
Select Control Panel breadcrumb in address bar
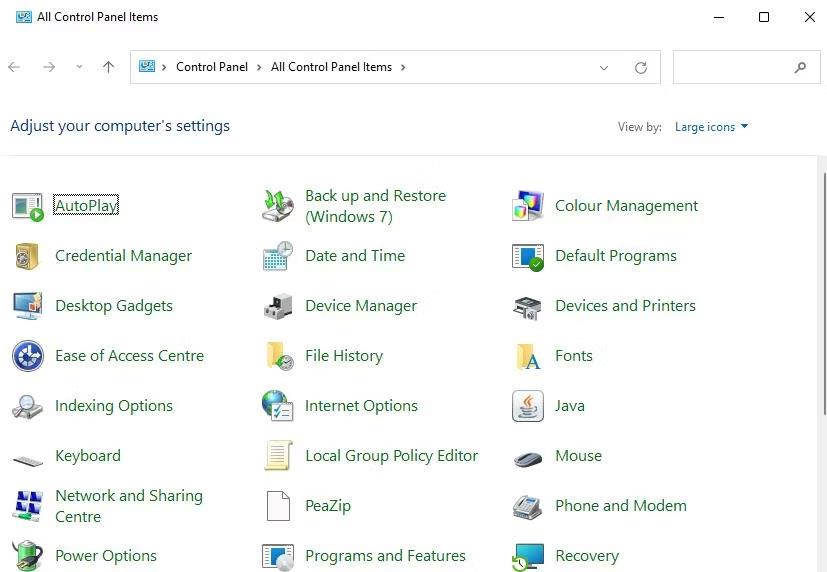click(211, 67)
